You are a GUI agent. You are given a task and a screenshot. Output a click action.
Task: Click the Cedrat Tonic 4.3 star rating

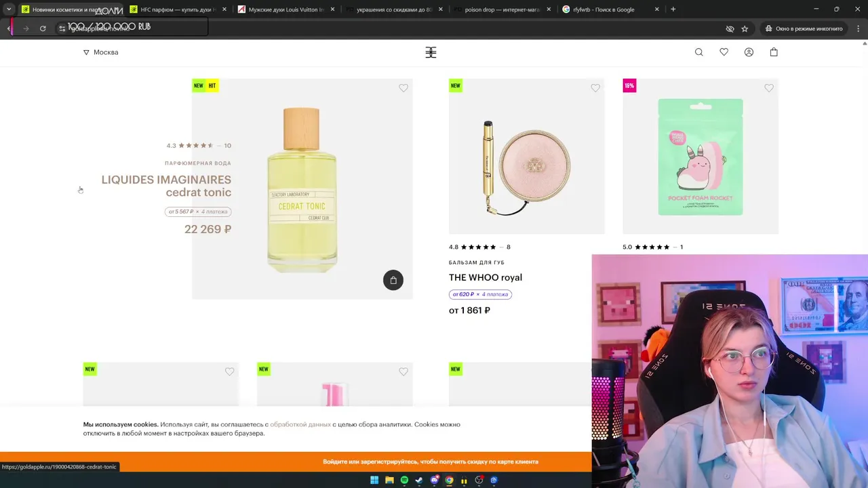[x=199, y=146]
